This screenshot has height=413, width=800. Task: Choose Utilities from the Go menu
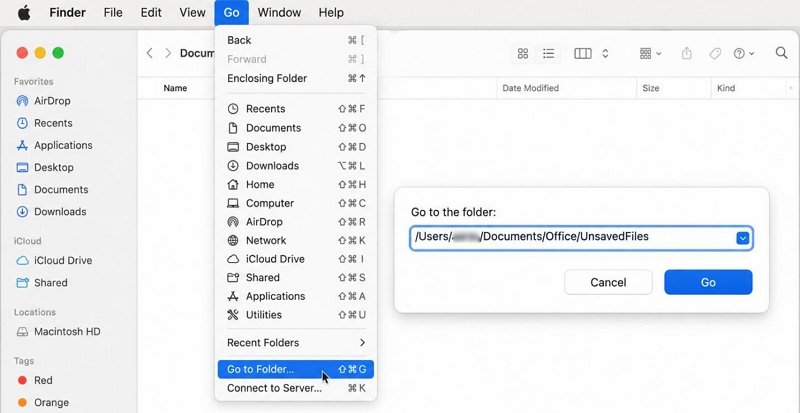pyautogui.click(x=296, y=315)
